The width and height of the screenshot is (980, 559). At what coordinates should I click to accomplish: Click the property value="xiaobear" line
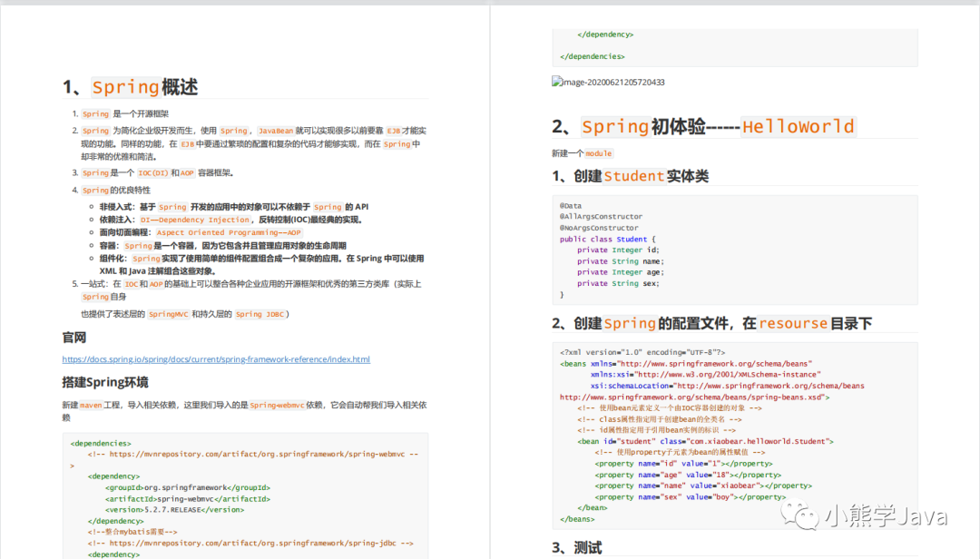pos(703,485)
